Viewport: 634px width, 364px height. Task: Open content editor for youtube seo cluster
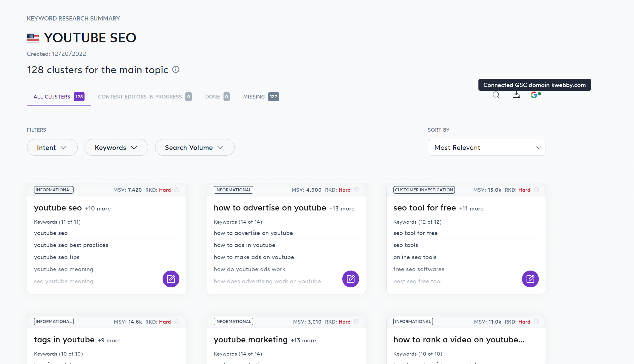click(x=171, y=279)
